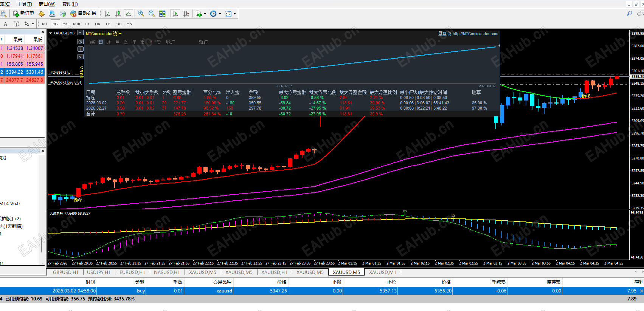Switch to W1 timeframe

119,24
